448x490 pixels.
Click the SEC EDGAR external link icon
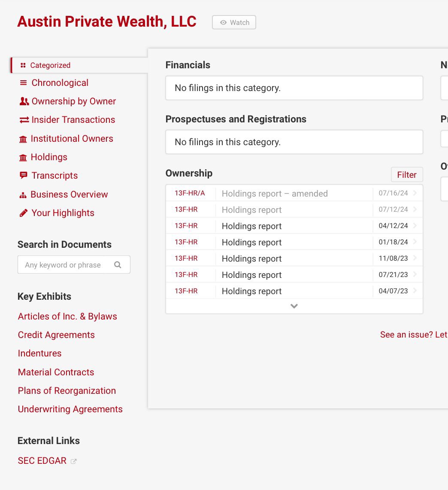coord(74,461)
